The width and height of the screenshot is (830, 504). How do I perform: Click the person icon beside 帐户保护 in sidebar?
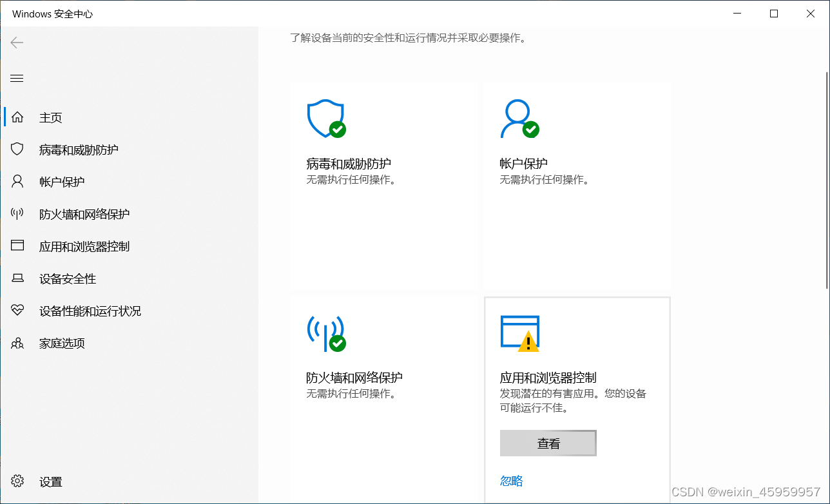(17, 182)
